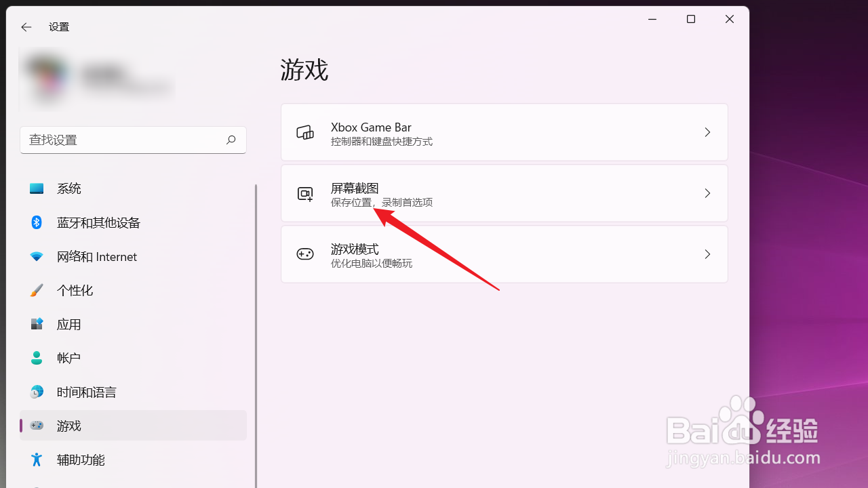868x488 pixels.
Task: Select 应用 in the navigation sidebar
Action: click(68, 324)
